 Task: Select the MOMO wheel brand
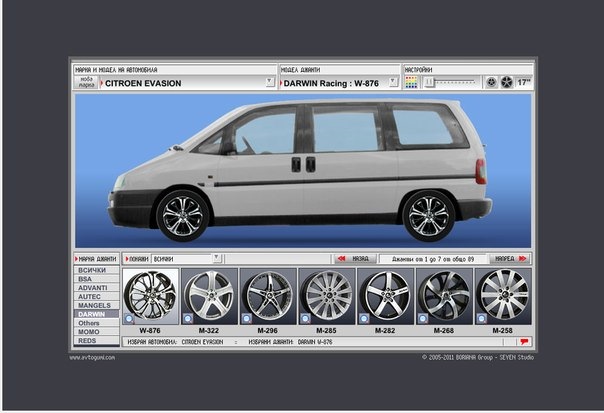[96, 332]
